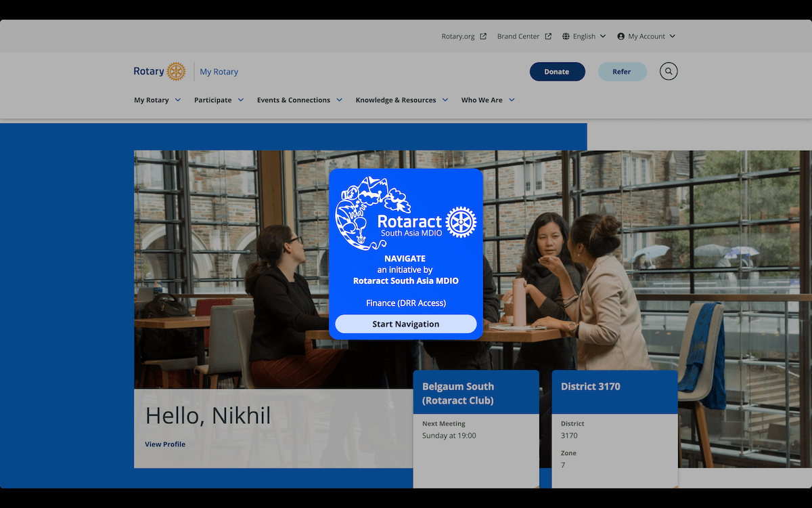The height and width of the screenshot is (508, 812).
Task: Open the Knowledge & Resources menu
Action: (401, 100)
